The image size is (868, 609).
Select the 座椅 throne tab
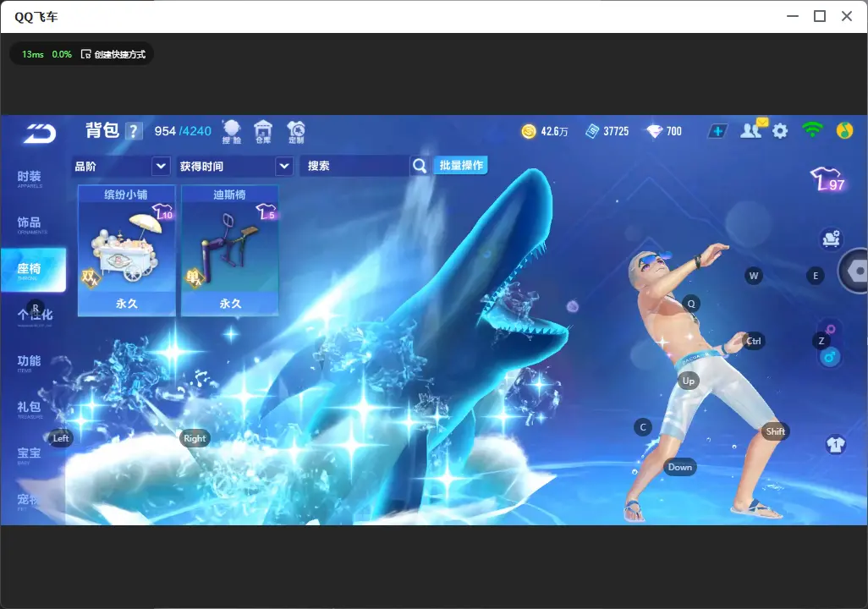33,270
